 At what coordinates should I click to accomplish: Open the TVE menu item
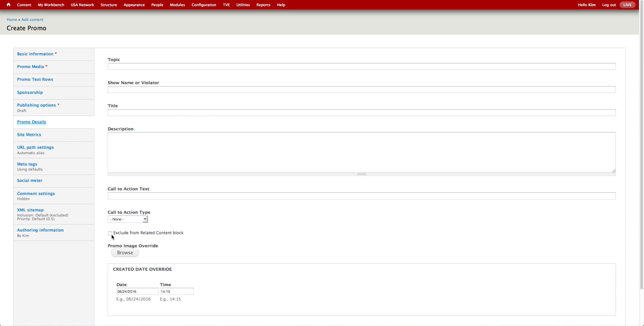tap(226, 5)
